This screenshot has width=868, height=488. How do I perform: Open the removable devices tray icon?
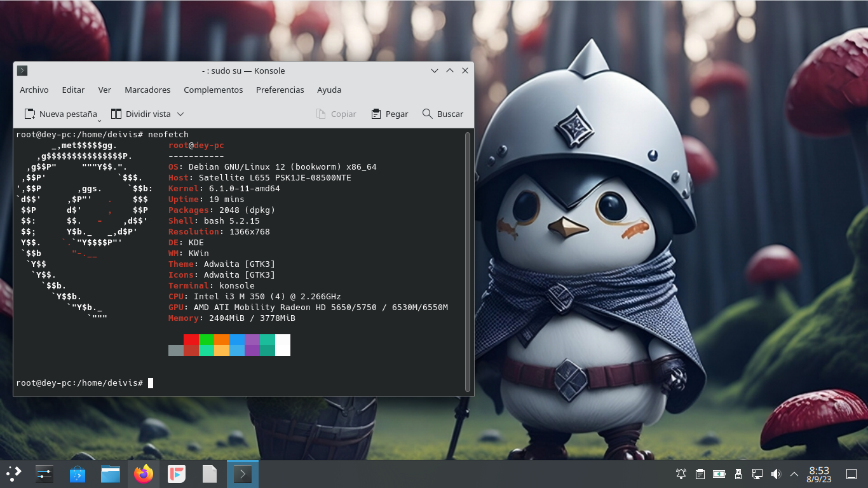738,474
